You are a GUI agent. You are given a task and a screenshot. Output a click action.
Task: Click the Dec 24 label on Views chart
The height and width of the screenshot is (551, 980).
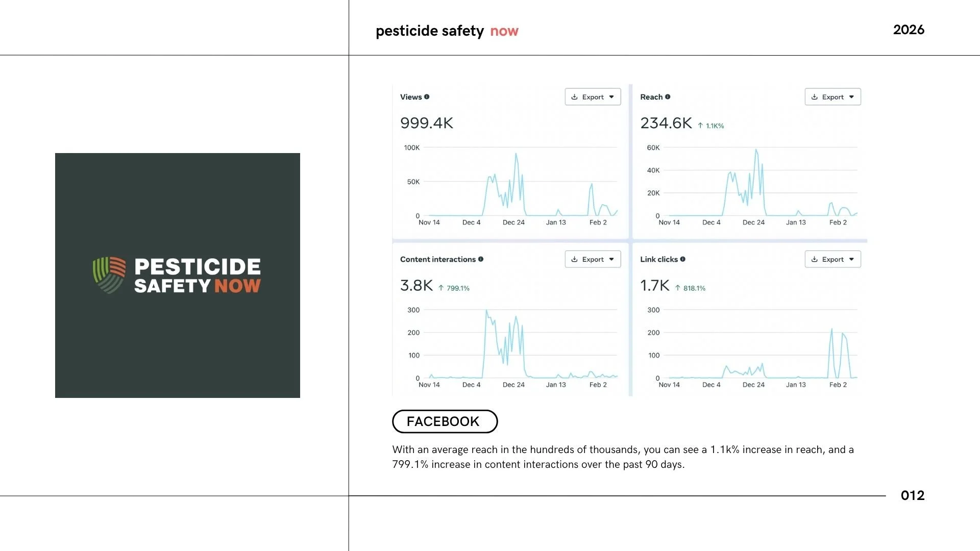point(513,222)
